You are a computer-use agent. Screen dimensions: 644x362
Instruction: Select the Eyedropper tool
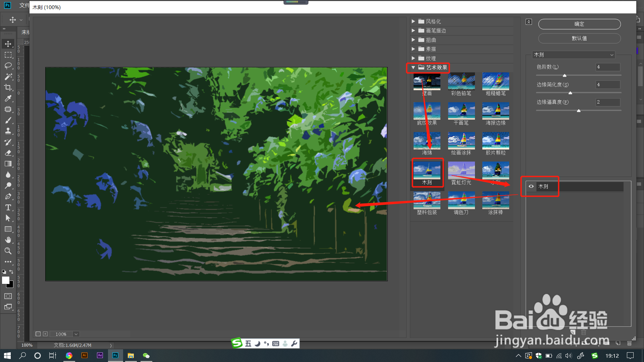click(x=8, y=99)
